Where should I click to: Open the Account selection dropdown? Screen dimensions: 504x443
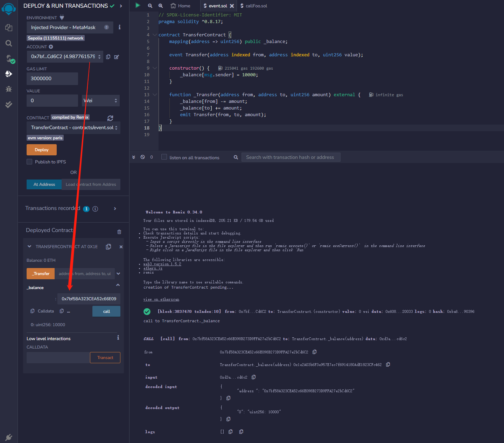pos(65,57)
